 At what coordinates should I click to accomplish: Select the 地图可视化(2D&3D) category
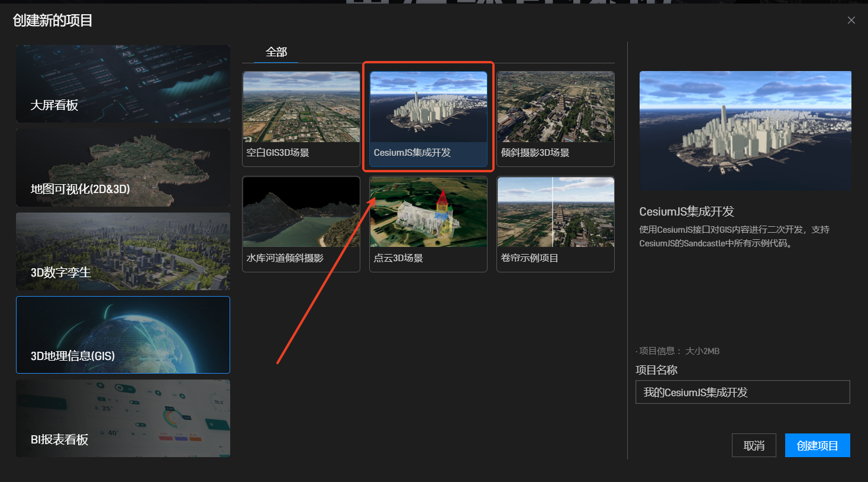[123, 168]
